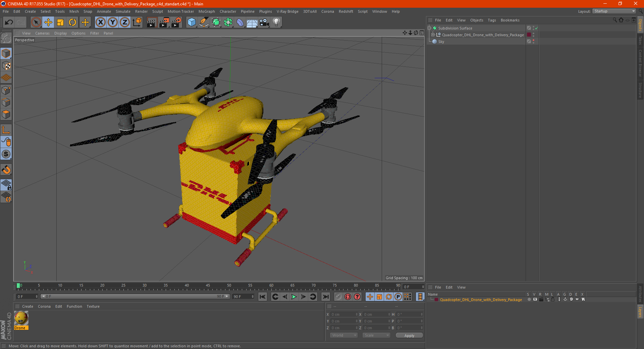The width and height of the screenshot is (644, 349).
Task: Activate the Rotate tool in top toolbar
Action: pyautogui.click(x=72, y=22)
